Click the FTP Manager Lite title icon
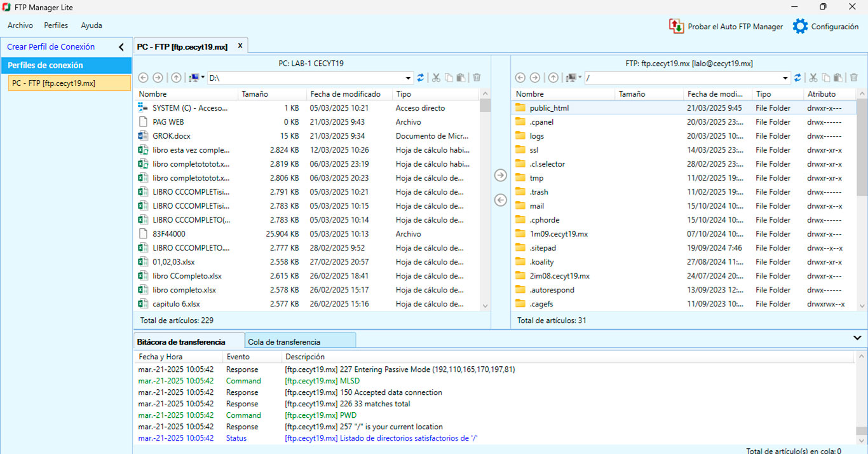Image resolution: width=868 pixels, height=454 pixels. [x=6, y=7]
